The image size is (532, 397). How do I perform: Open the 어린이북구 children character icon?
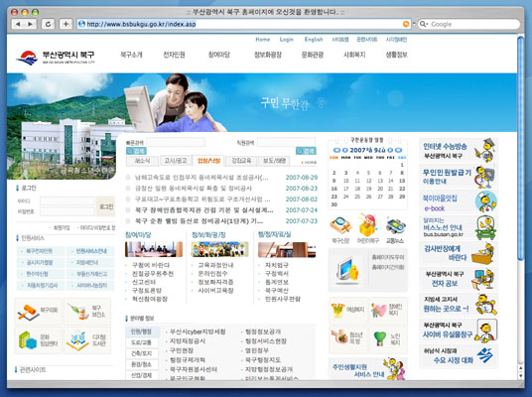[x=368, y=225]
